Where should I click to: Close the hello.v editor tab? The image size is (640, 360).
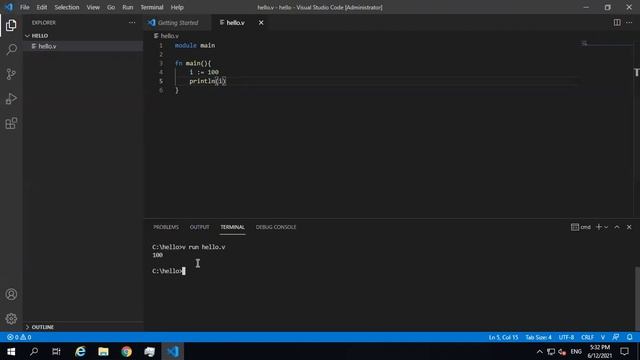[x=261, y=22]
